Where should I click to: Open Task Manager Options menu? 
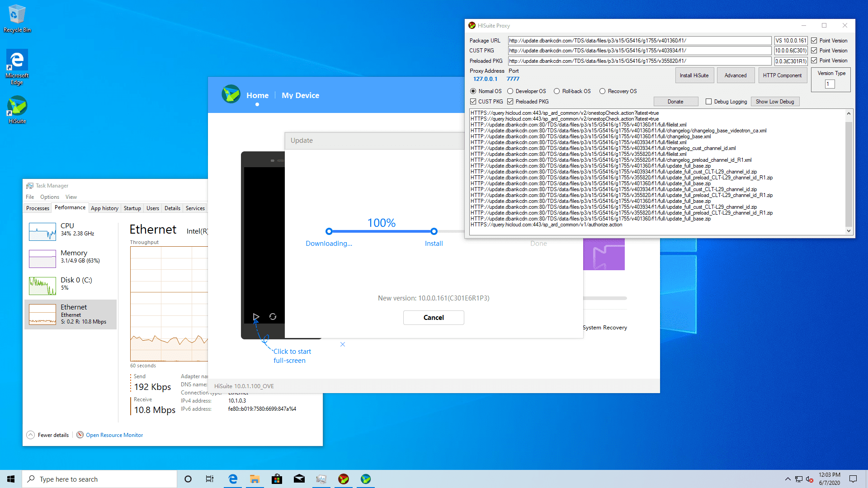[49, 197]
